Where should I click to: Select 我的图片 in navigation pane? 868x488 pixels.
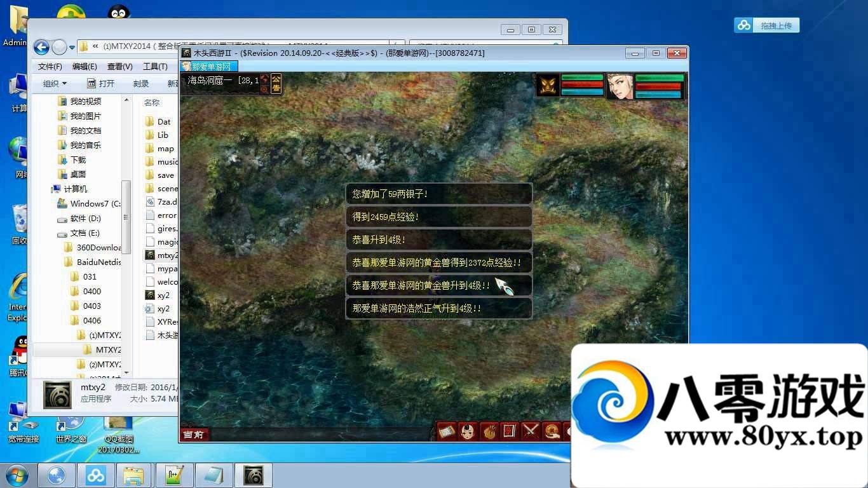click(x=79, y=116)
